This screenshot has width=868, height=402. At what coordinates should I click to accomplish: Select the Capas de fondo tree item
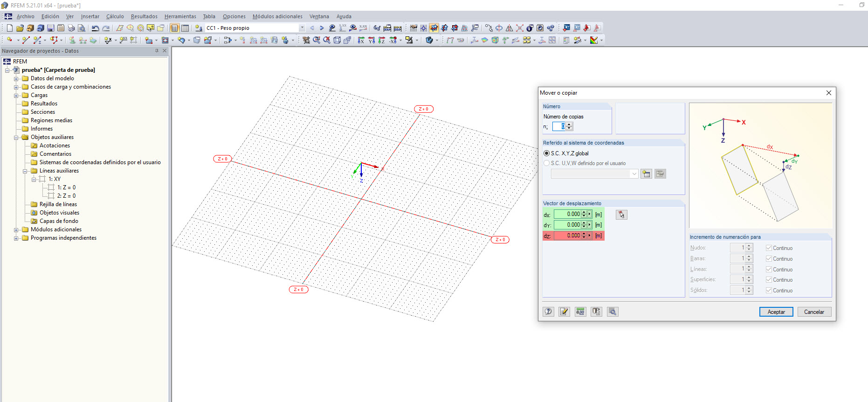coord(59,221)
